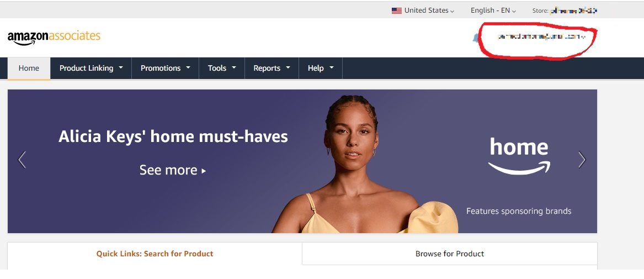The height and width of the screenshot is (279, 644).
Task: Click the Amazon Associates logo
Action: coord(54,37)
